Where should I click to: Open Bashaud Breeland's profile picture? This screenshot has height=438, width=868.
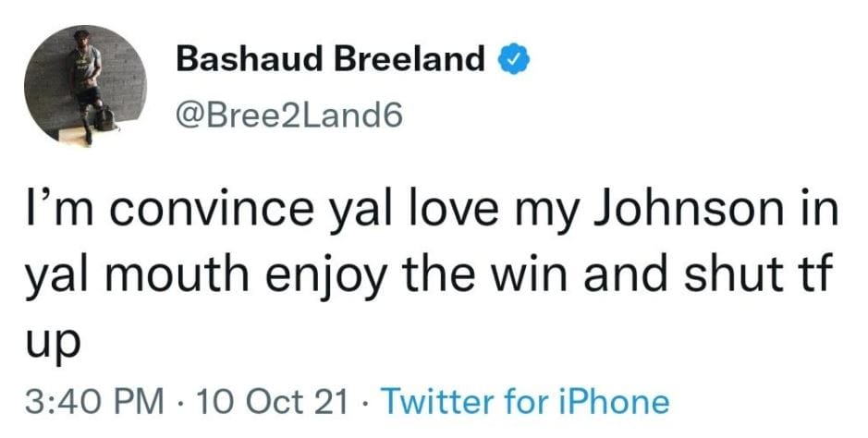86,86
